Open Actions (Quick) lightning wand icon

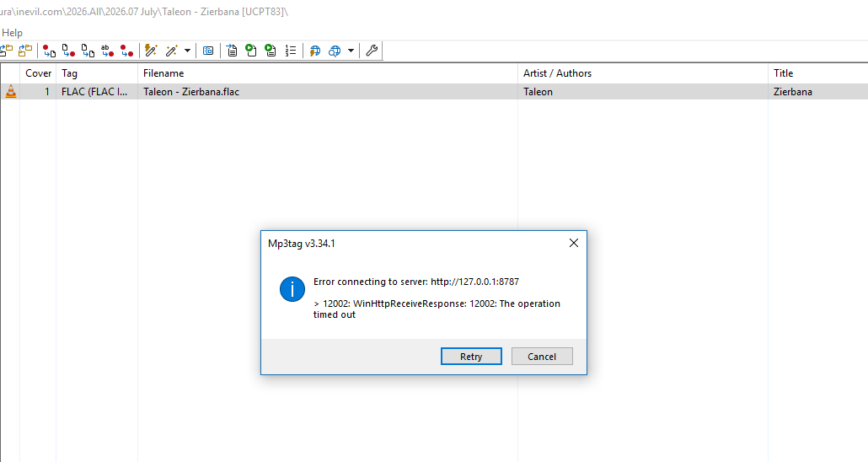151,51
